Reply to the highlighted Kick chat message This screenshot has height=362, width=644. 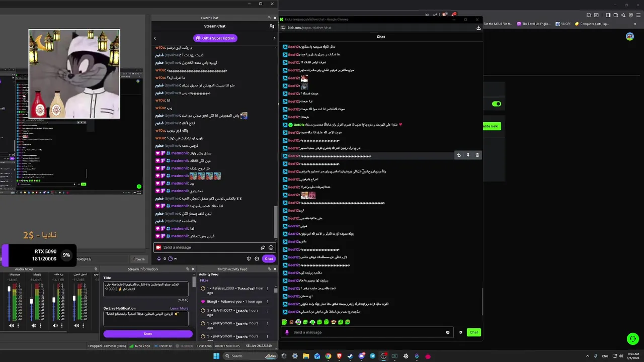point(459,155)
